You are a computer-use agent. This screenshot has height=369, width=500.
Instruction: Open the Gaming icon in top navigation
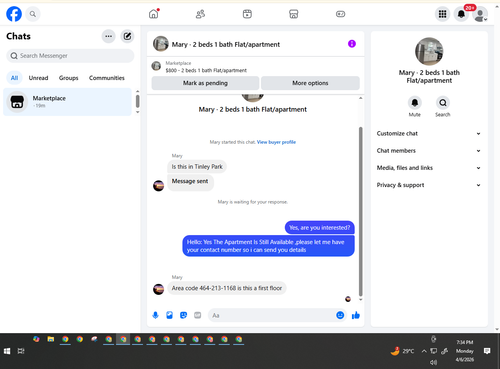click(x=340, y=14)
